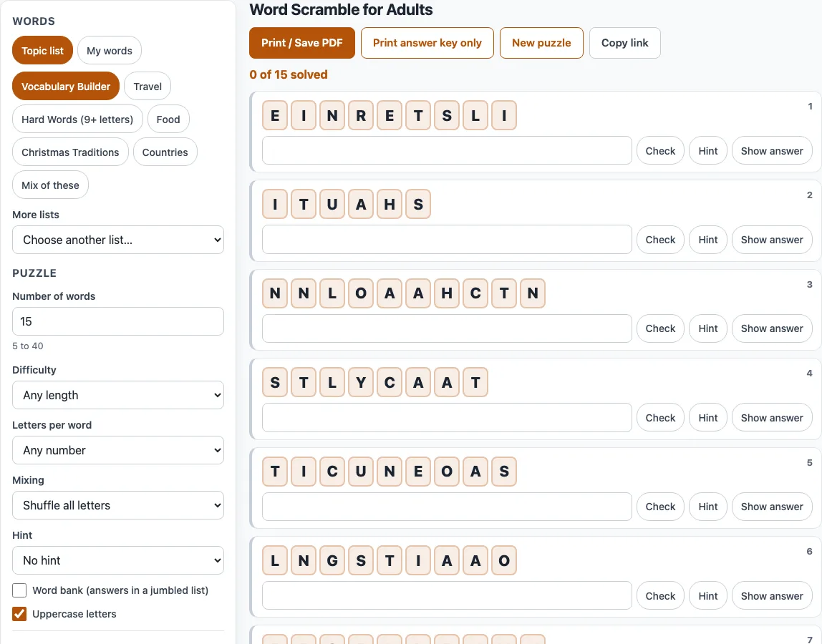Get a Hint for STLYCAAT
This screenshot has height=644, width=822.
click(708, 418)
